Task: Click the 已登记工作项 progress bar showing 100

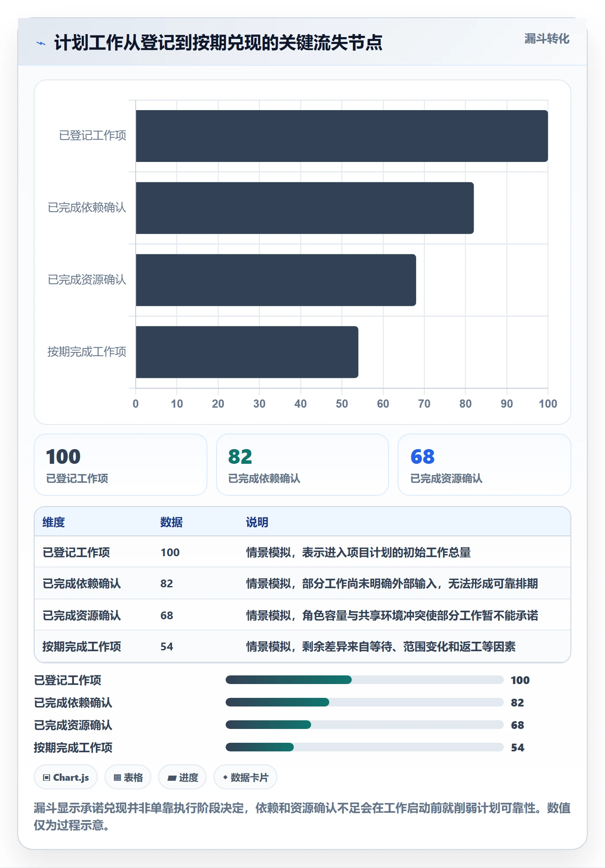Action: coord(364,680)
